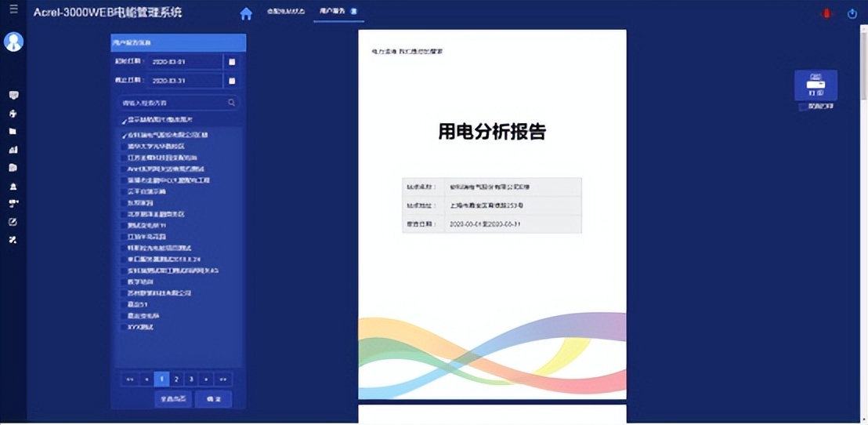Tick the third checkbox in the station list
868x425 pixels.
coord(122,158)
